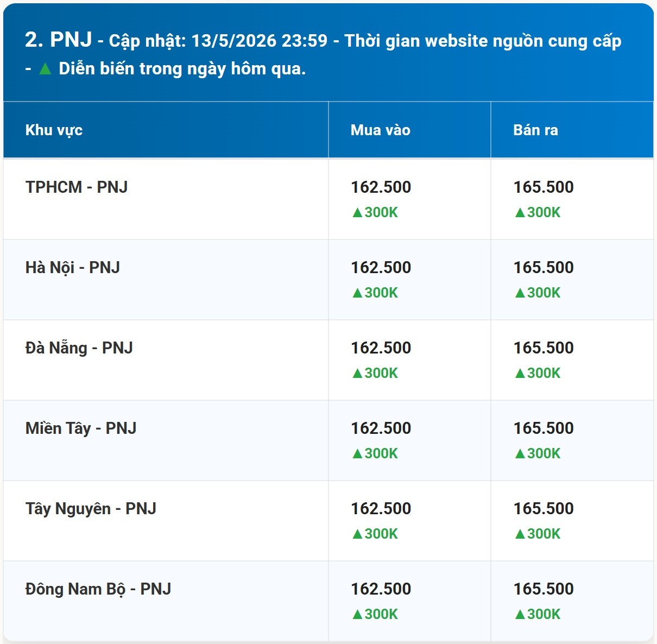Image resolution: width=657 pixels, height=644 pixels.
Task: Click Đà Nẵng buy price 162.500
Action: click(x=381, y=348)
